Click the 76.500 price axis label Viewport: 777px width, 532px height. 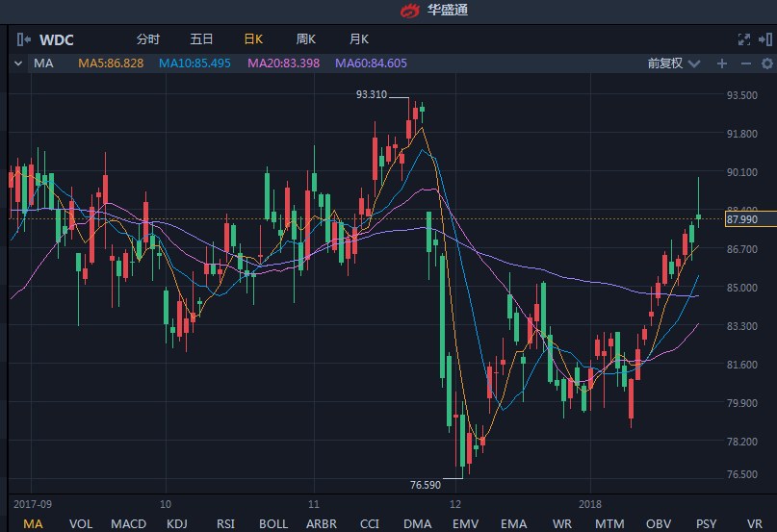click(x=741, y=474)
